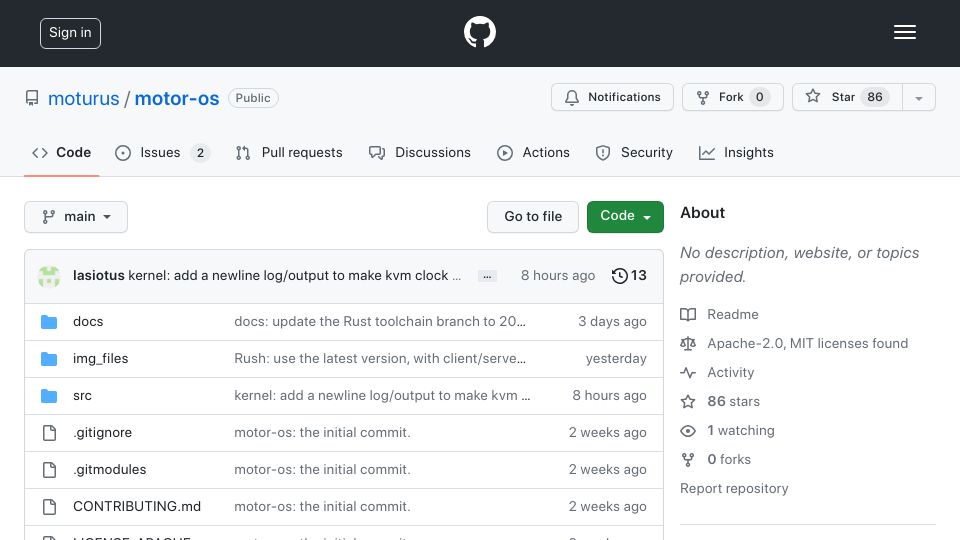The image size is (960, 540).
Task: View the 13 commits history
Action: [x=629, y=276]
